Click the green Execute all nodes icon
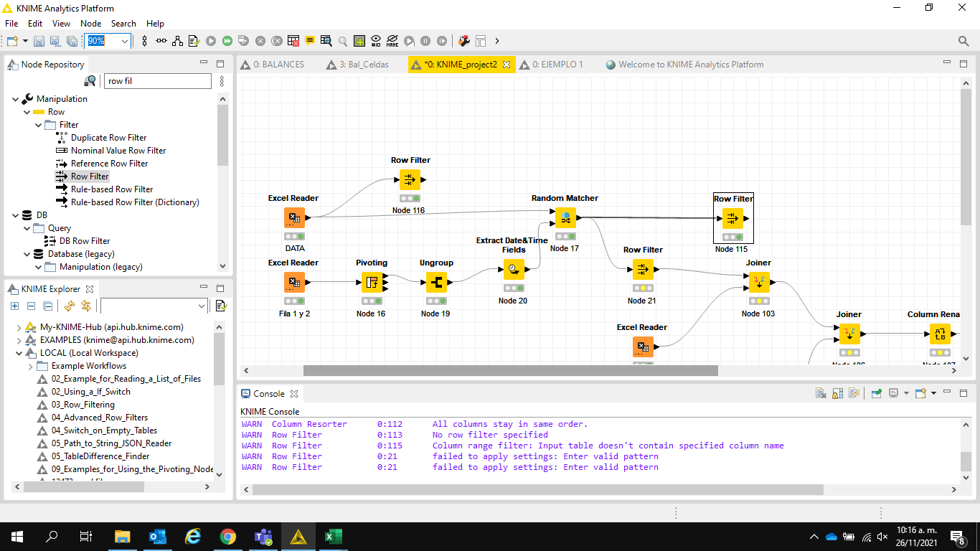Image resolution: width=980 pixels, height=551 pixels. tap(227, 41)
